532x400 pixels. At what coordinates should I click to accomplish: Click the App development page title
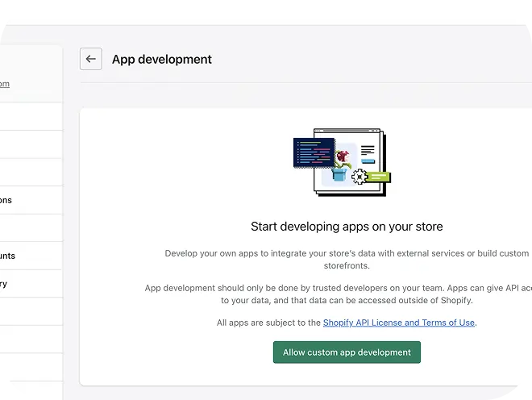162,59
